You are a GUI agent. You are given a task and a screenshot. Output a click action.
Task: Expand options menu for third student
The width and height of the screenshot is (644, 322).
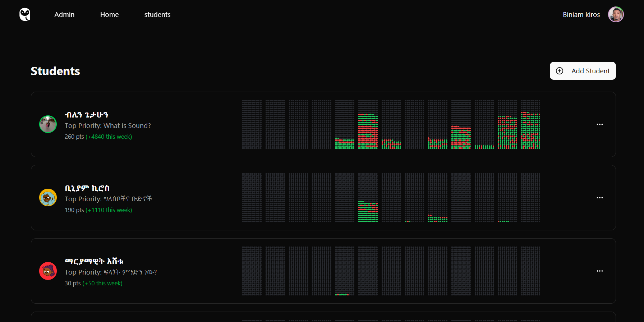[599, 271]
